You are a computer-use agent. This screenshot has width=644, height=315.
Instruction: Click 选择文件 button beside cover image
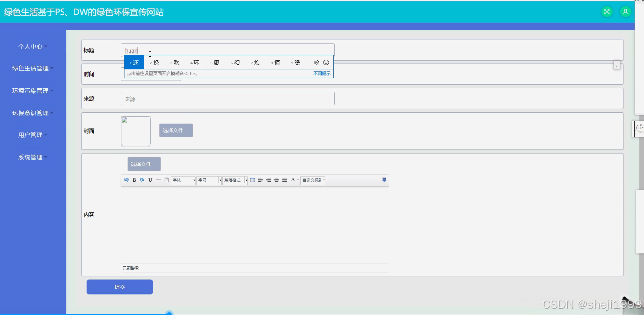pos(176,130)
